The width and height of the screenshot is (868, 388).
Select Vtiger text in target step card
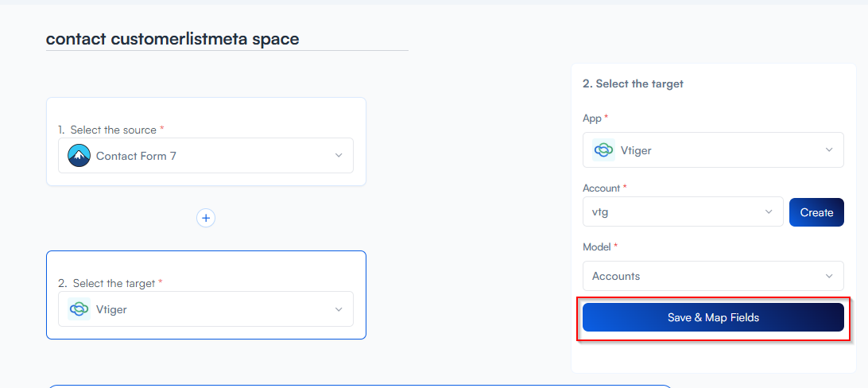(111, 309)
